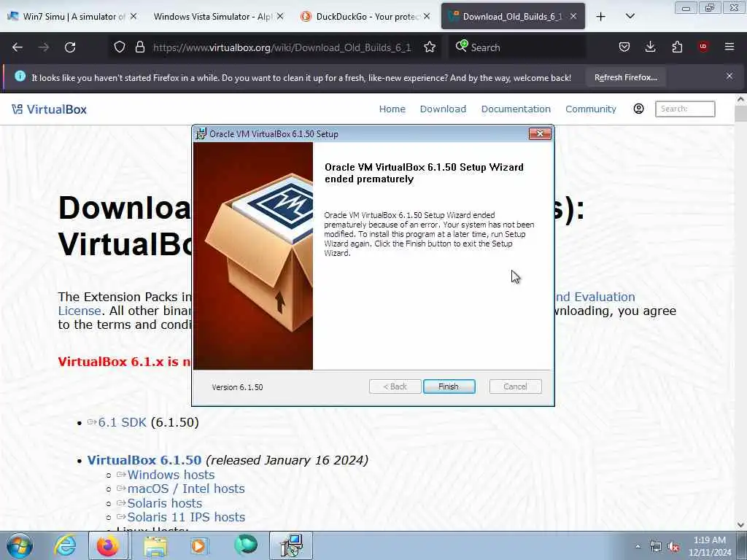
Task: Go back with Firefox back arrow
Action: [18, 47]
